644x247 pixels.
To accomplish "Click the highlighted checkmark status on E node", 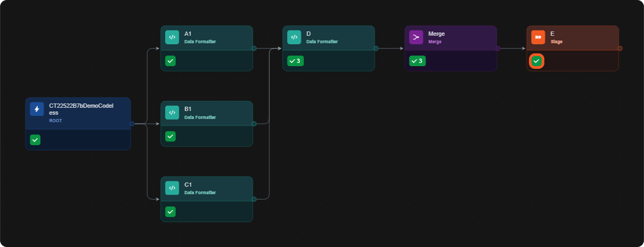I will click(x=536, y=61).
